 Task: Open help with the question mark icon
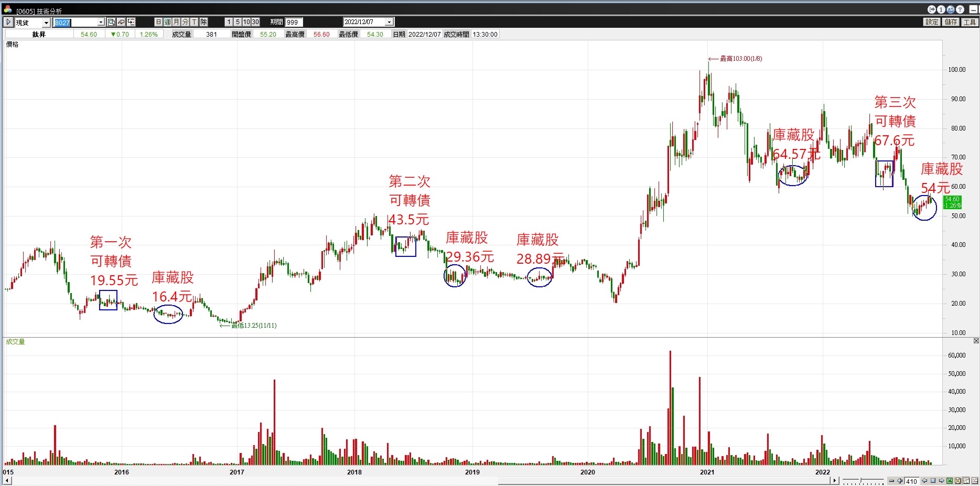click(960, 9)
